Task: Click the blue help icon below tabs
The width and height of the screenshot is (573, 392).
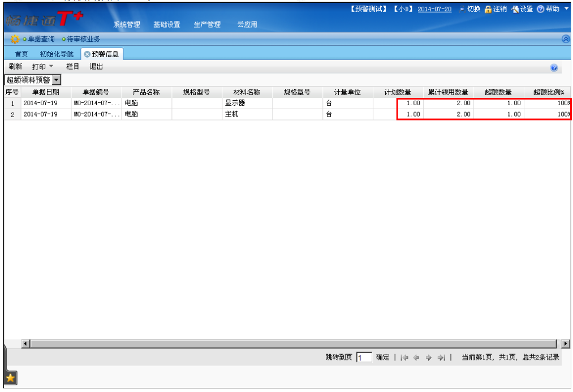Action: 554,67
